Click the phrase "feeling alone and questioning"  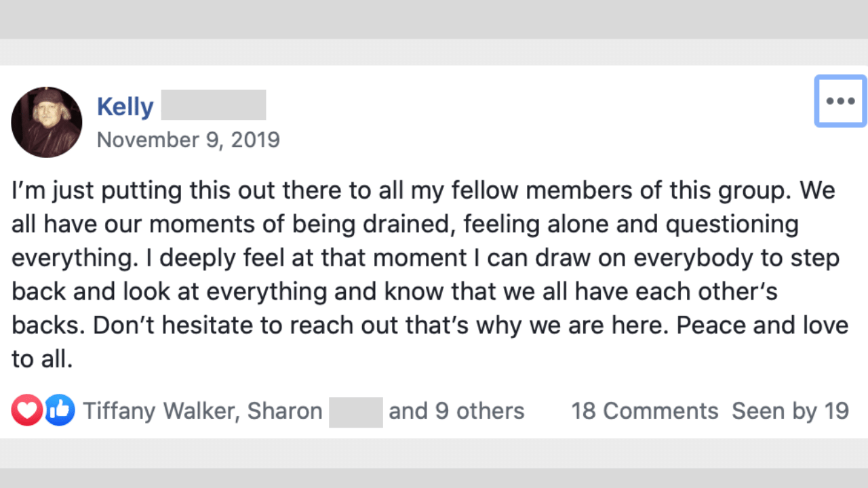(x=631, y=224)
